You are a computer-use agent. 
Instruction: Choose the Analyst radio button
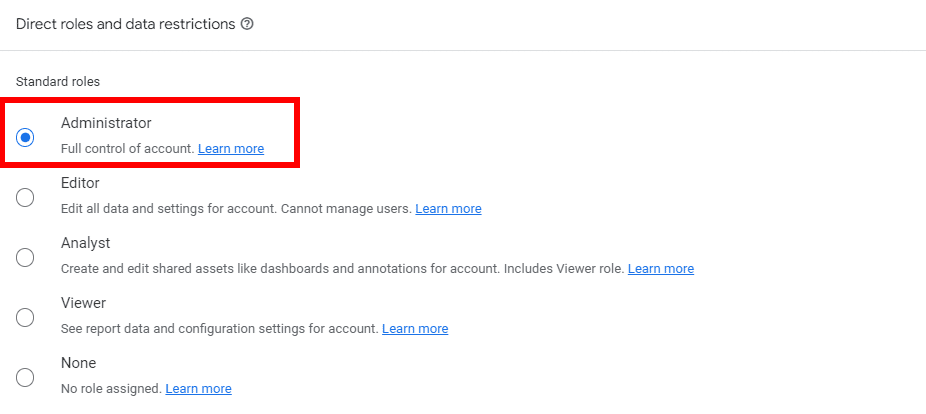[x=26, y=257]
